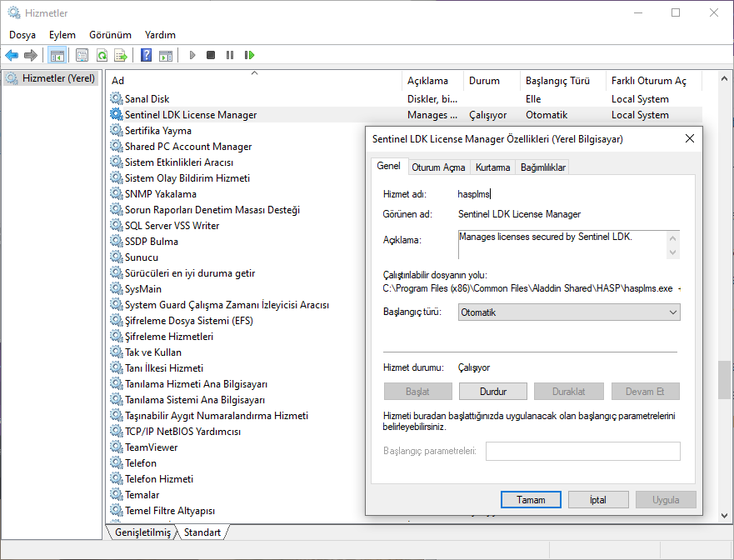Click the Durdur button
Screen dimensions: 734x560
(492, 391)
